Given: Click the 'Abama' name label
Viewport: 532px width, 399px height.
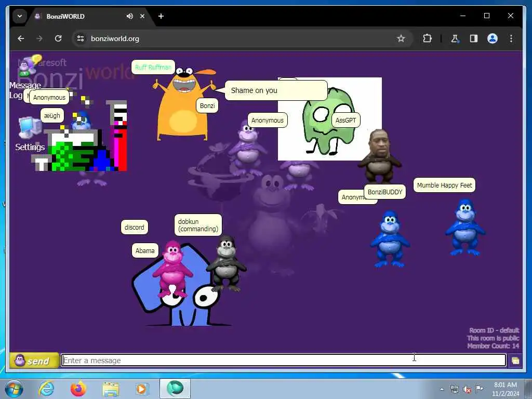Looking at the screenshot, I should (145, 250).
